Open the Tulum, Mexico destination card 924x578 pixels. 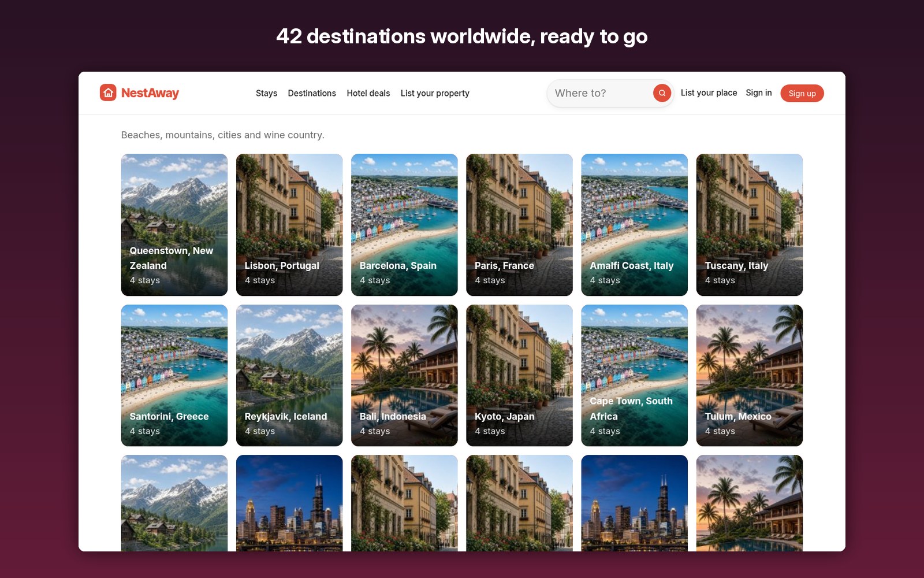(750, 376)
